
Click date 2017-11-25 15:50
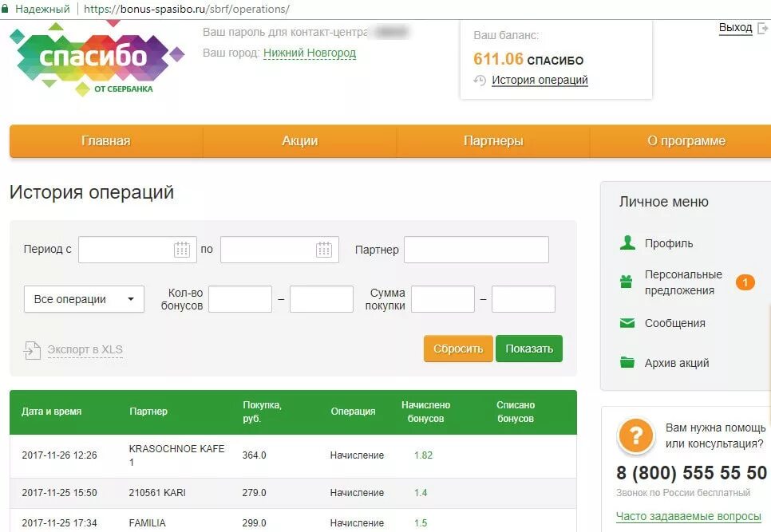tap(60, 493)
